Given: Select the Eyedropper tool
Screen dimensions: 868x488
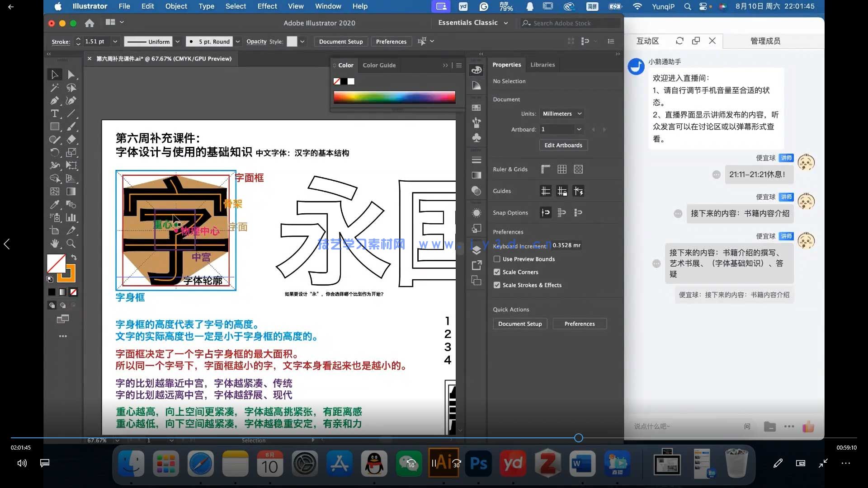Looking at the screenshot, I should (55, 205).
